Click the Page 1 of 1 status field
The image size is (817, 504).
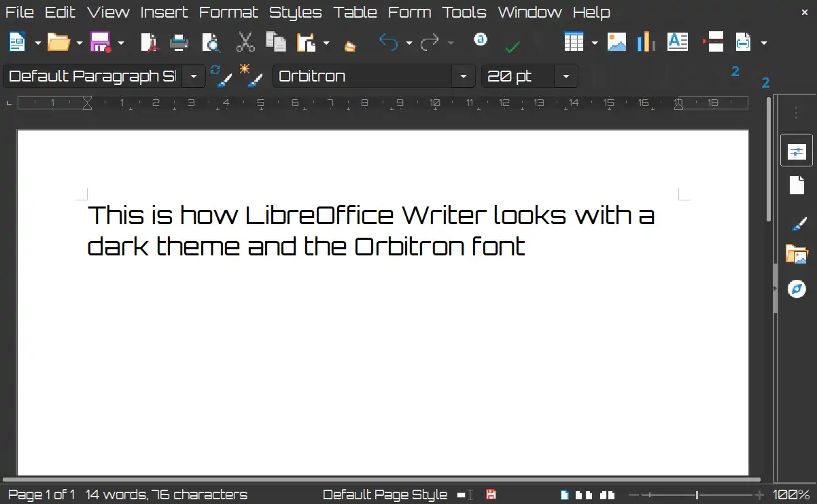pyautogui.click(x=41, y=495)
